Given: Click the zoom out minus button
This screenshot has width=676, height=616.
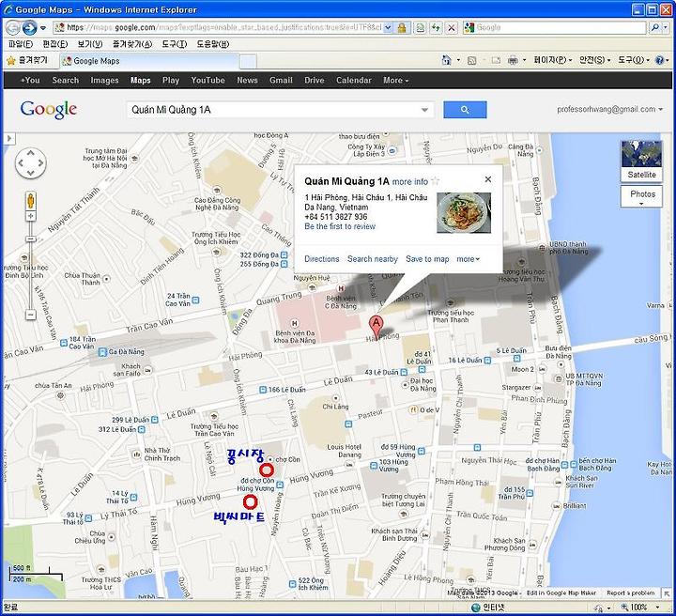Looking at the screenshot, I should 31,315.
